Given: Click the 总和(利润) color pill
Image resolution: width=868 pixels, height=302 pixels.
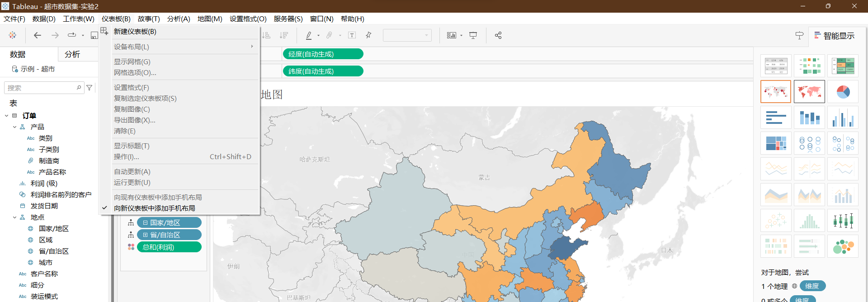Looking at the screenshot, I should click(x=169, y=247).
